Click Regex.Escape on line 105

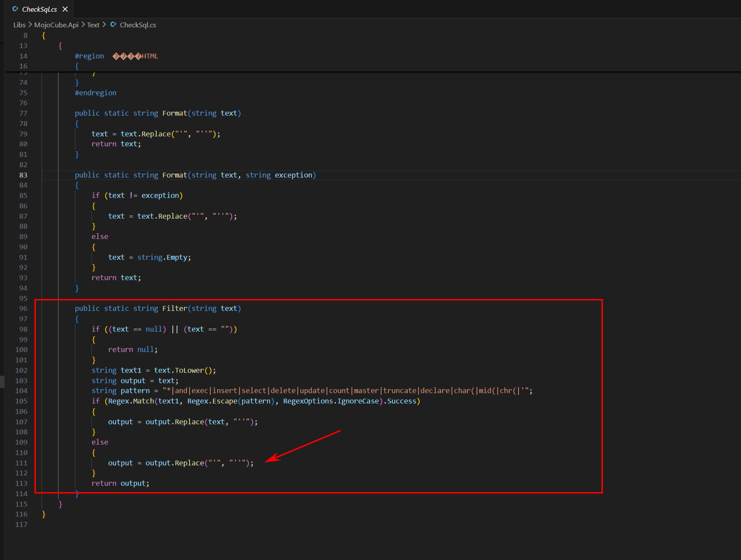coord(212,401)
